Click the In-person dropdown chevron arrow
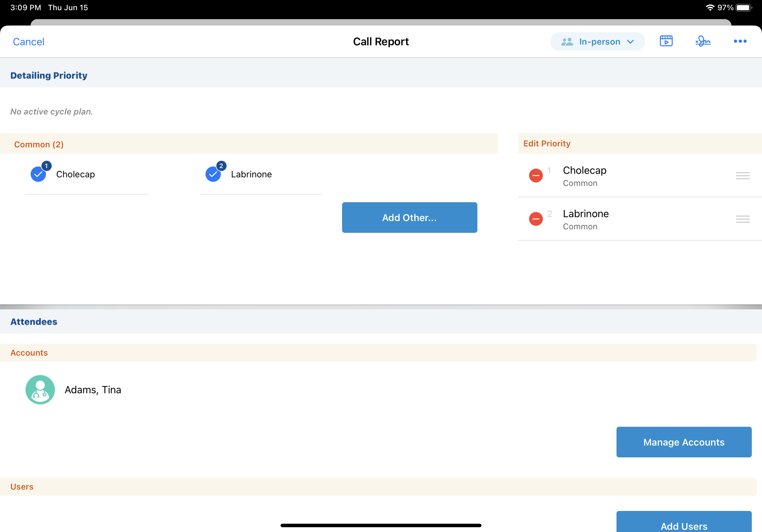 tap(630, 42)
